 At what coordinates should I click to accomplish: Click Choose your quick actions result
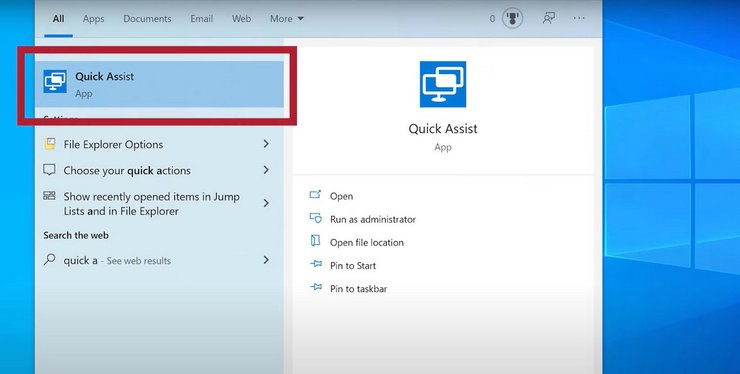(x=159, y=170)
